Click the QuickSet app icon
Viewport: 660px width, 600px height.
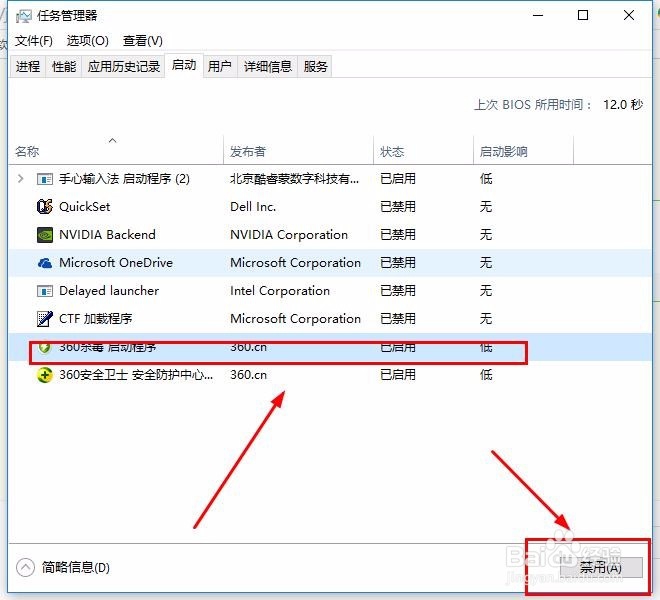click(x=45, y=207)
